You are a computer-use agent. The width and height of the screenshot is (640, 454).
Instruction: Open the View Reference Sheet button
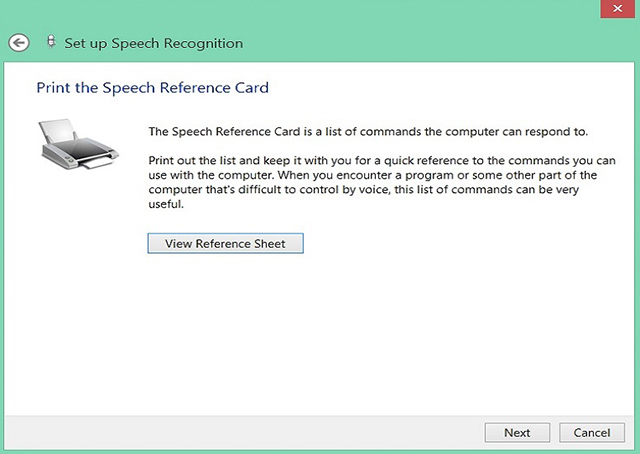(x=225, y=243)
